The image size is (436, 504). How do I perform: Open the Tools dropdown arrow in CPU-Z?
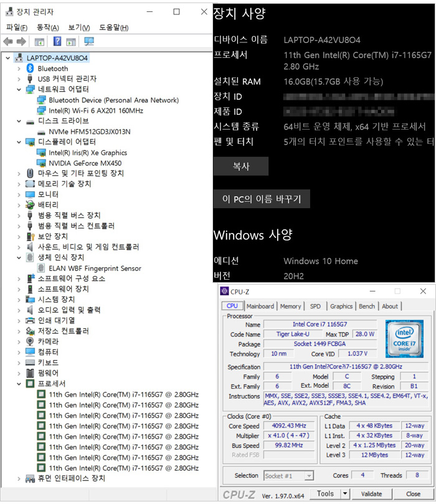(x=345, y=493)
